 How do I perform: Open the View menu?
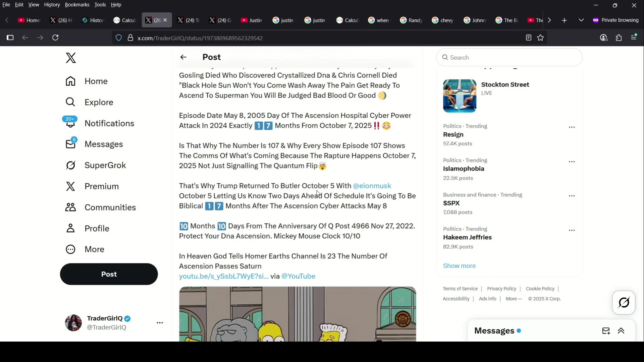pos(34,5)
